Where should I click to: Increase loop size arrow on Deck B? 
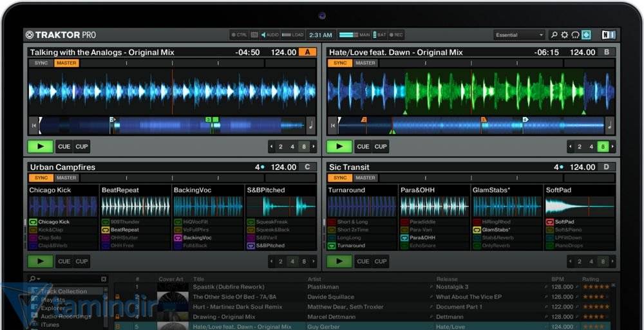pos(613,147)
